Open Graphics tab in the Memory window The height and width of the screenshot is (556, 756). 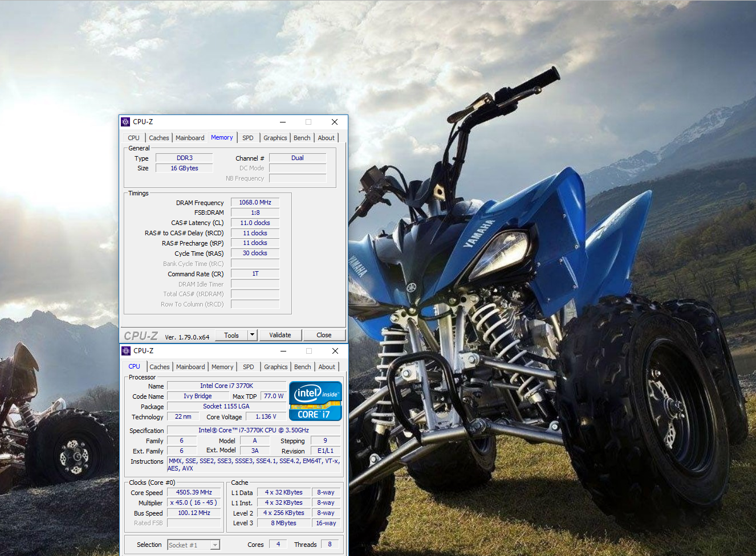pyautogui.click(x=275, y=138)
